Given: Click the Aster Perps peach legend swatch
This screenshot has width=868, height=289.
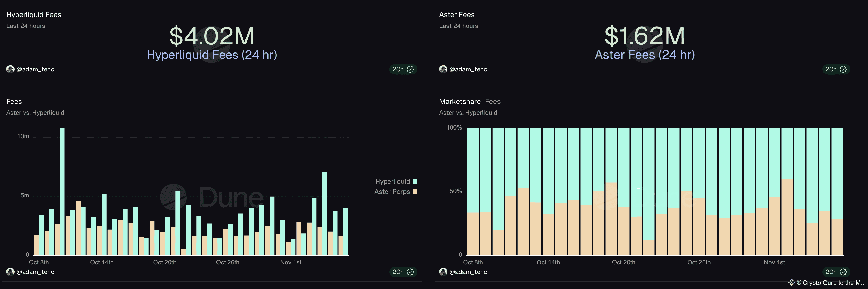Looking at the screenshot, I should 415,192.
